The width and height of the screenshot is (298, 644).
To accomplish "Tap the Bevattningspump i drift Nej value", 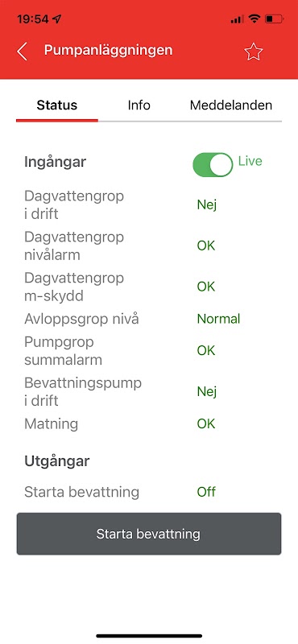I will pyautogui.click(x=207, y=391).
